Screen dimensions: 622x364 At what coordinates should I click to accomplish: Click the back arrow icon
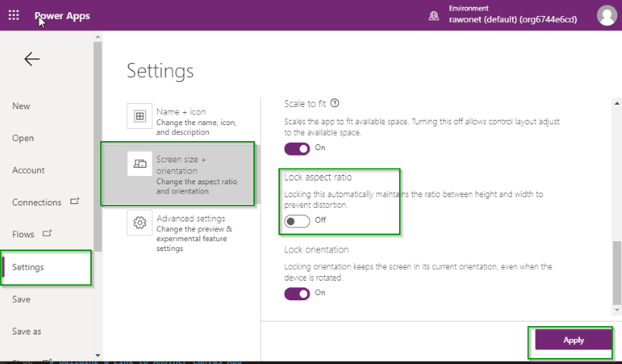click(x=32, y=59)
